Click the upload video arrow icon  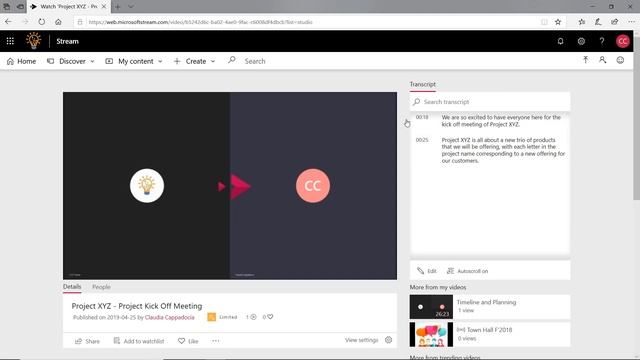tap(585, 60)
